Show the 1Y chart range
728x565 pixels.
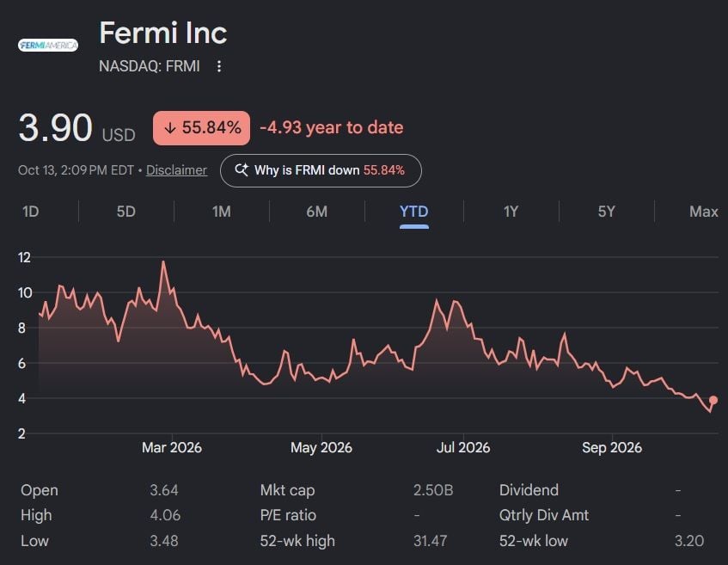click(x=511, y=212)
